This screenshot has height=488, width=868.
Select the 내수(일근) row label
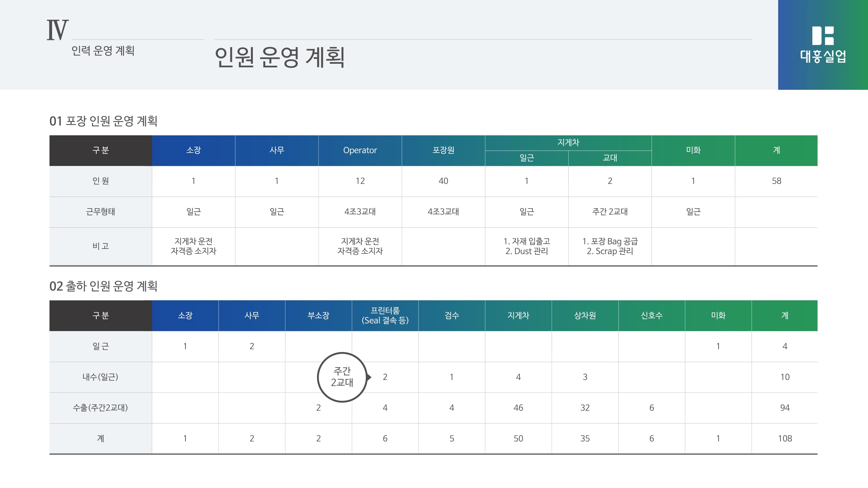click(x=101, y=377)
